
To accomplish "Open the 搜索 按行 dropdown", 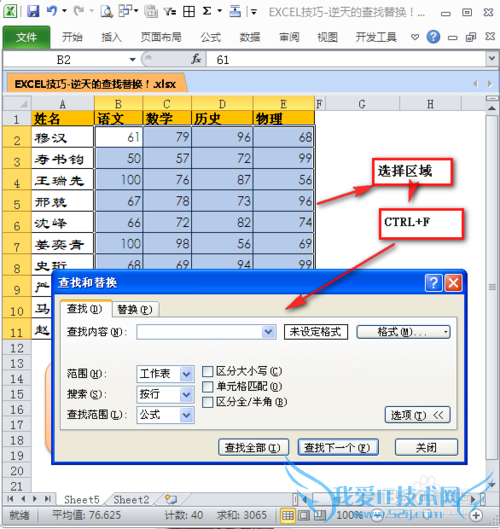I will (x=187, y=394).
